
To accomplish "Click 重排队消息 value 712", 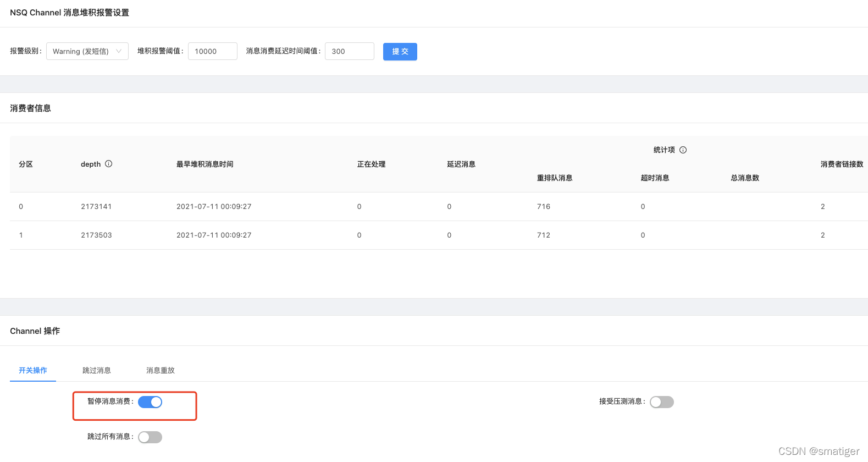I will [x=544, y=235].
